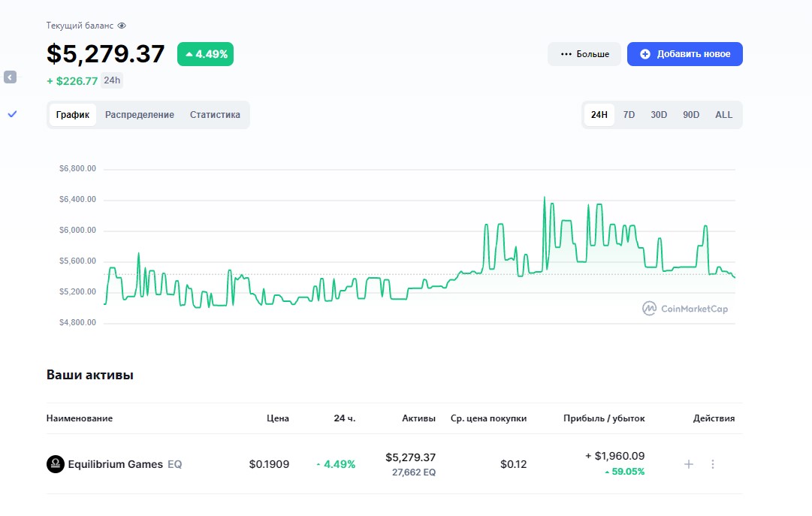Viewport: 812px width, 516px height.
Task: Click the EQ ticker symbol label
Action: coord(174,464)
